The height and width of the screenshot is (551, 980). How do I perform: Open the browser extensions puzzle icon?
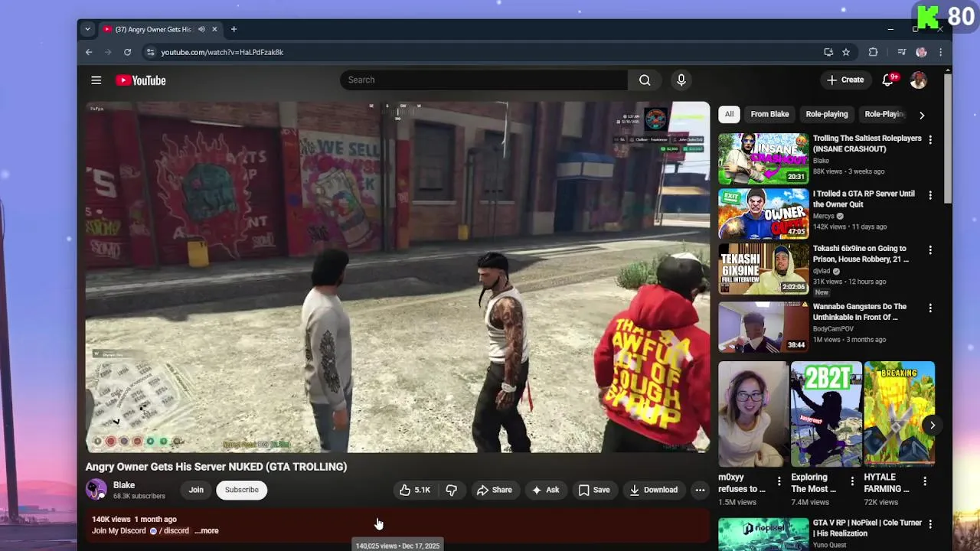point(873,52)
